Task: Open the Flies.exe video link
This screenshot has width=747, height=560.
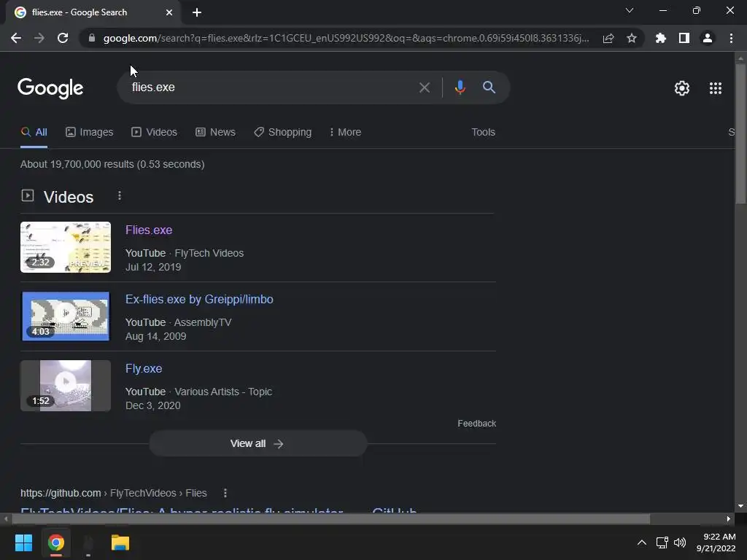Action: point(149,230)
